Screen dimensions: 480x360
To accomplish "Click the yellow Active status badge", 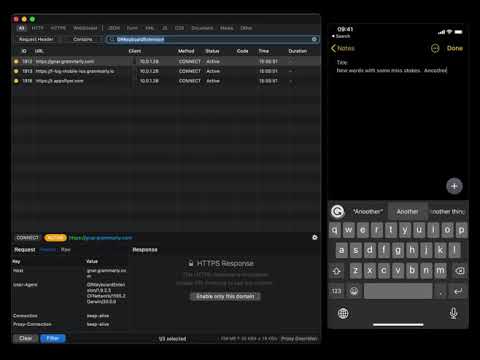I will [55, 238].
